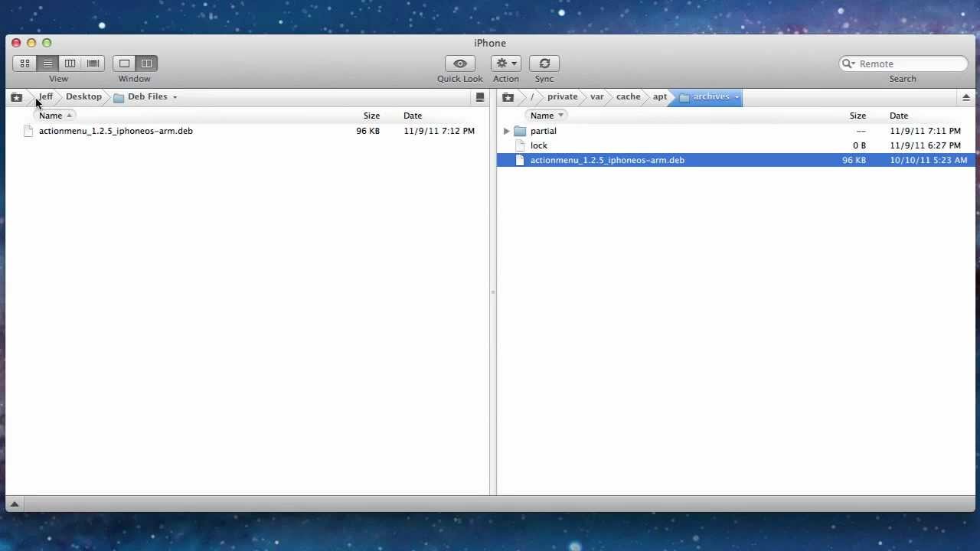The image size is (980, 551).
Task: Go to apt in remote path bar
Action: click(x=660, y=96)
